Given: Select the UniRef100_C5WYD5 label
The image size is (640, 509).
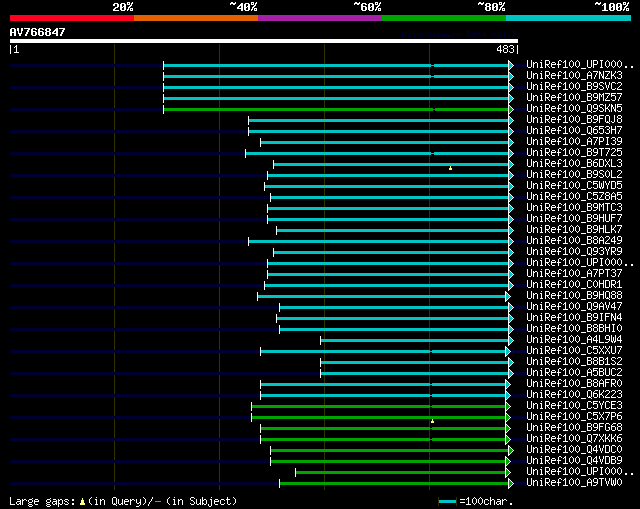Looking at the screenshot, I should tap(574, 186).
